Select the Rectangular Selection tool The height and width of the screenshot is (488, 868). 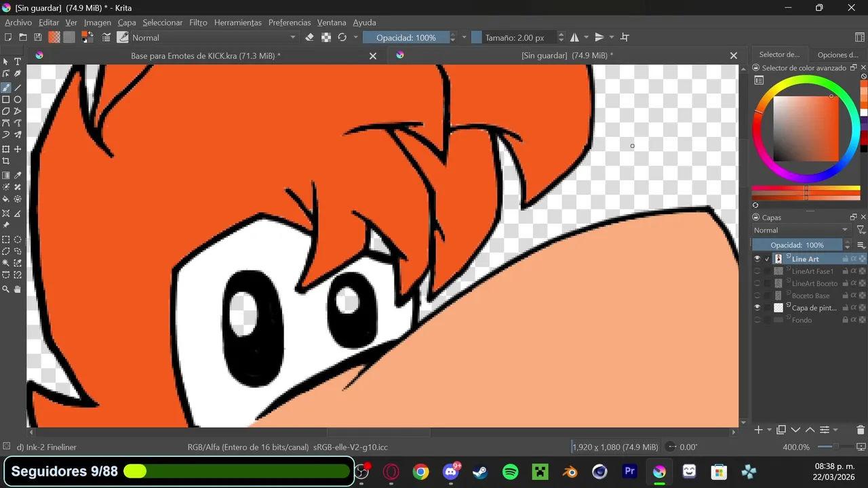tap(6, 239)
